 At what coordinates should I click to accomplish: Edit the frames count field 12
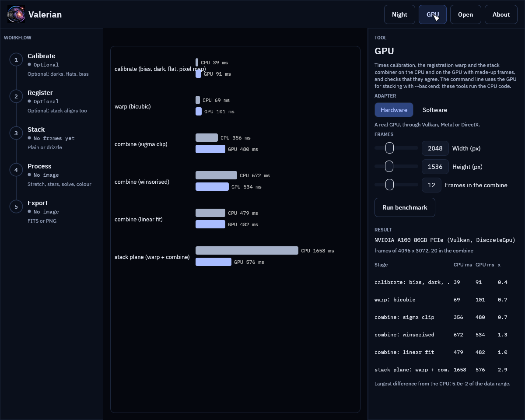(431, 185)
